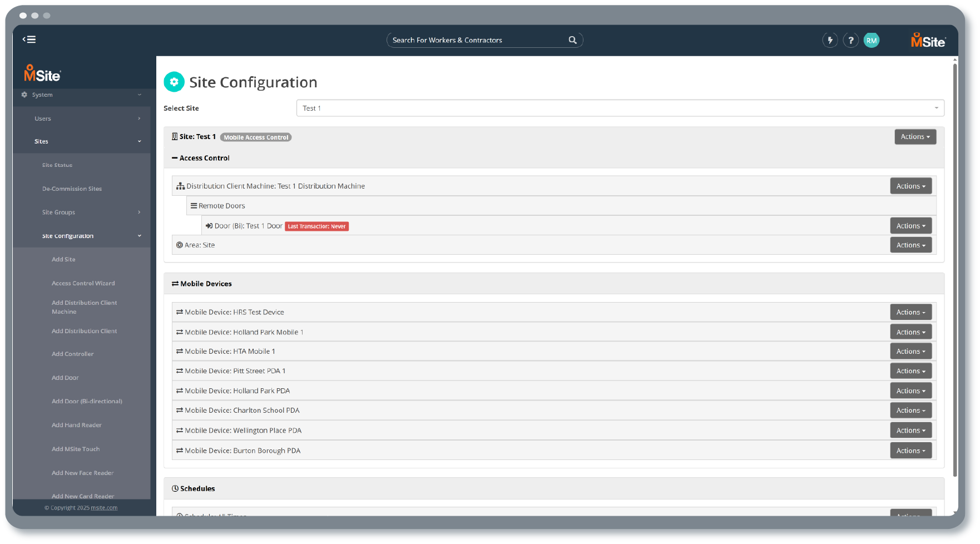Click the clock icon beside Schedules
The height and width of the screenshot is (544, 980).
click(x=175, y=488)
